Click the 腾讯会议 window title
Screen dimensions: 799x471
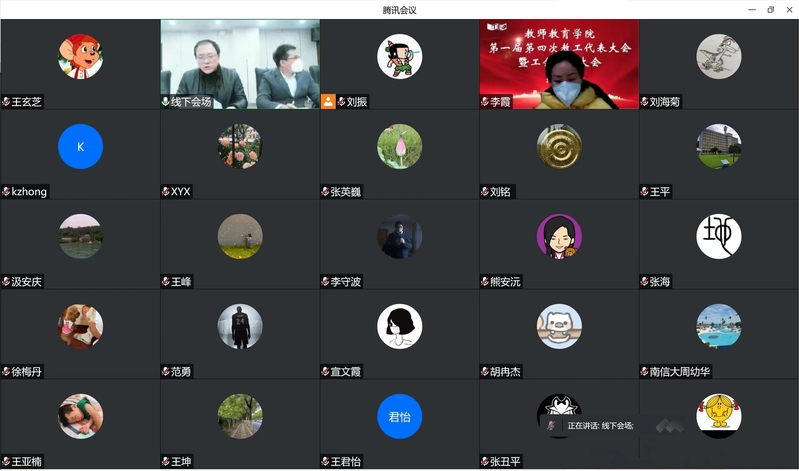[400, 10]
